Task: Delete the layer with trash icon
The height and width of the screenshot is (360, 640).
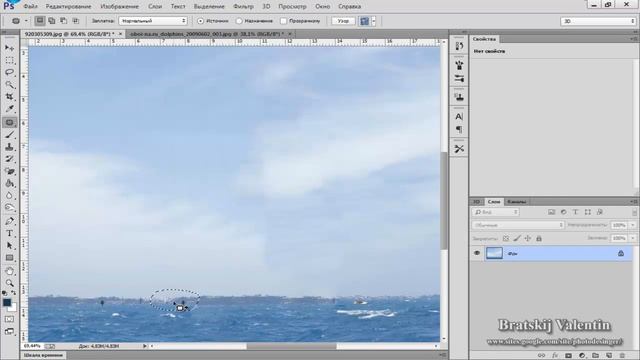Action: tap(622, 356)
